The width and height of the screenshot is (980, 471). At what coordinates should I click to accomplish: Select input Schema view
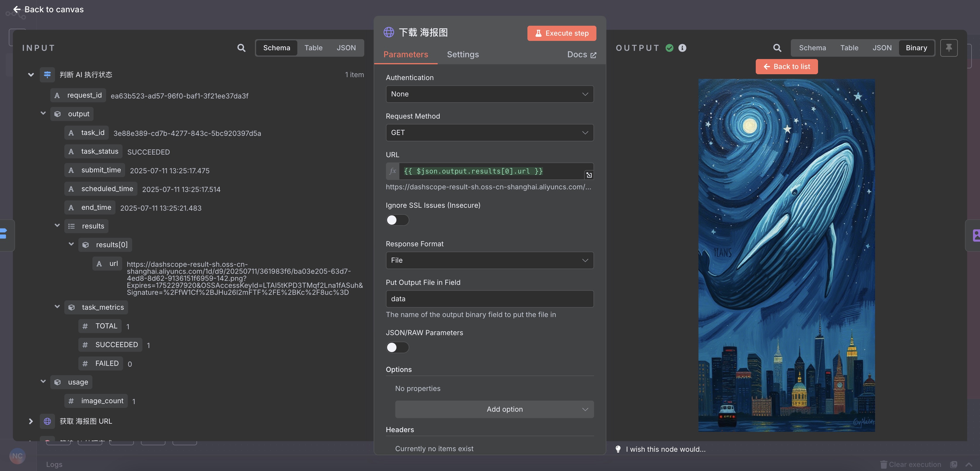point(277,48)
